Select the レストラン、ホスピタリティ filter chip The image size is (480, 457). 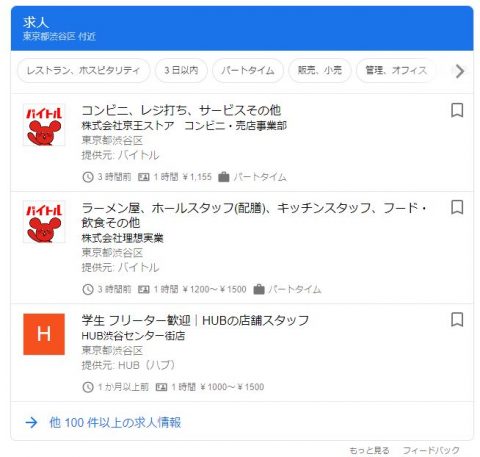(83, 70)
